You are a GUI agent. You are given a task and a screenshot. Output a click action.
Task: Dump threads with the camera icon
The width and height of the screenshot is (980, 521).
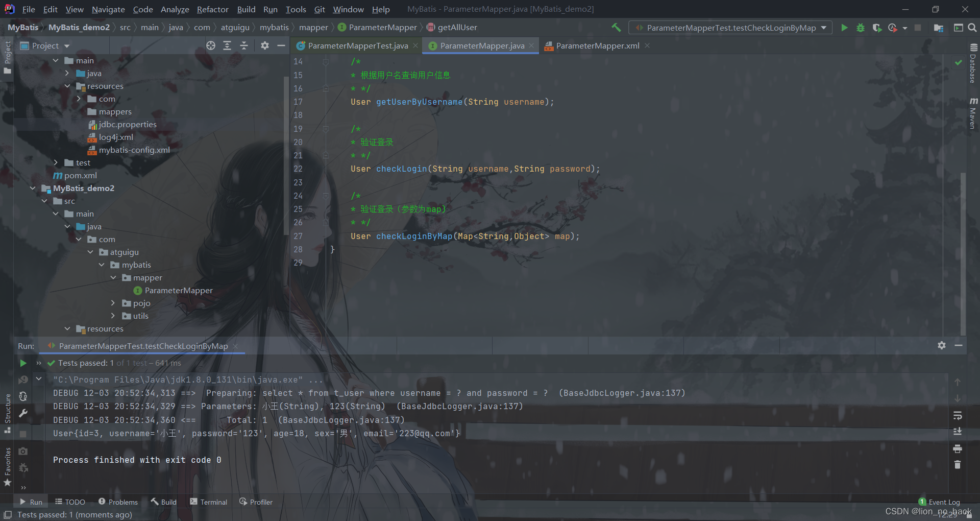tap(23, 451)
